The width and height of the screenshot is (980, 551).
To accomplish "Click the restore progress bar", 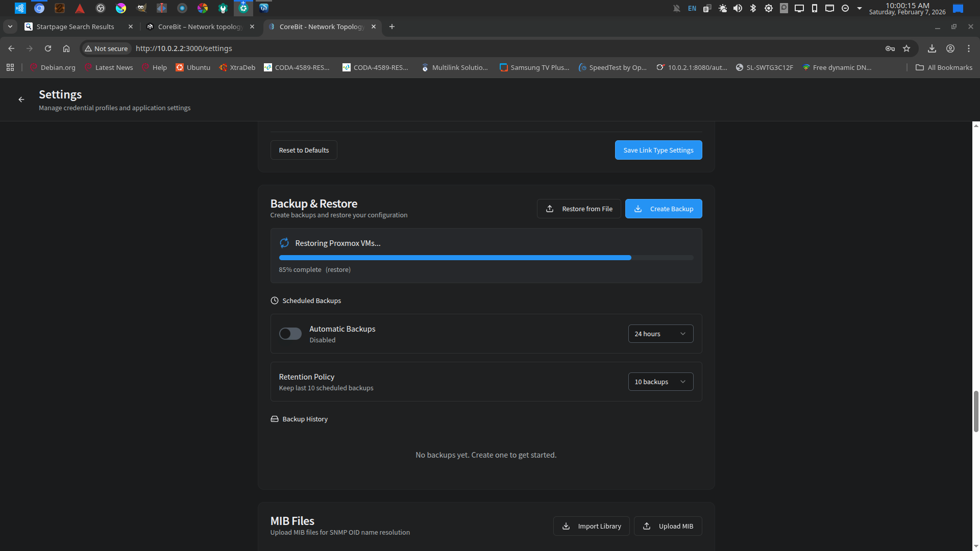I will pyautogui.click(x=486, y=258).
